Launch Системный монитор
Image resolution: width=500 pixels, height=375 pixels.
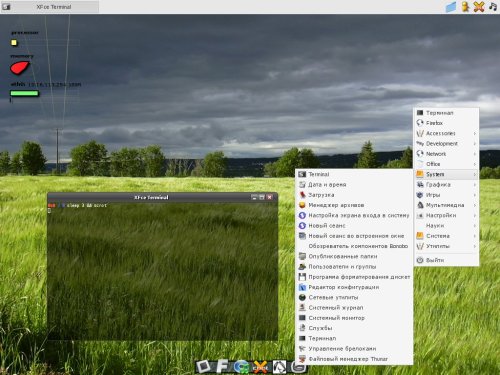point(354,318)
